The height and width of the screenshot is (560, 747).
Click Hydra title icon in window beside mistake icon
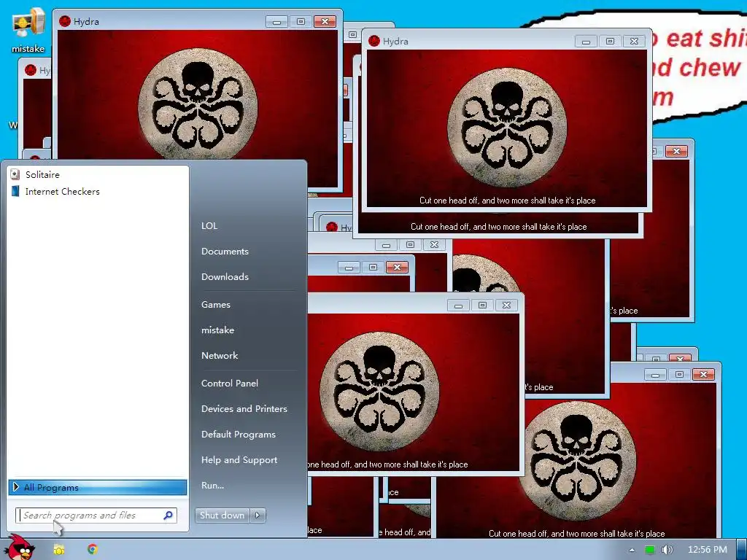click(65, 21)
